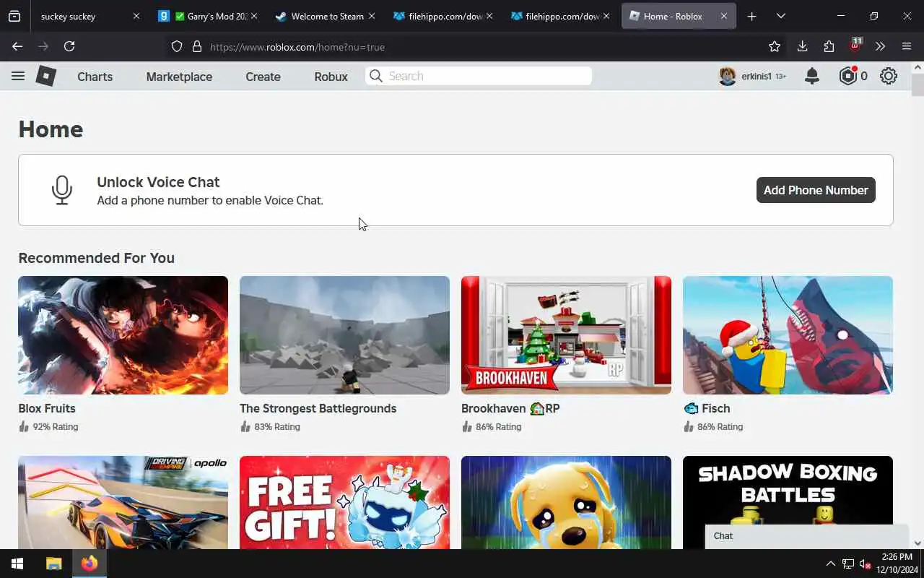
Task: Open the Firefox downloads panel
Action: (x=802, y=46)
